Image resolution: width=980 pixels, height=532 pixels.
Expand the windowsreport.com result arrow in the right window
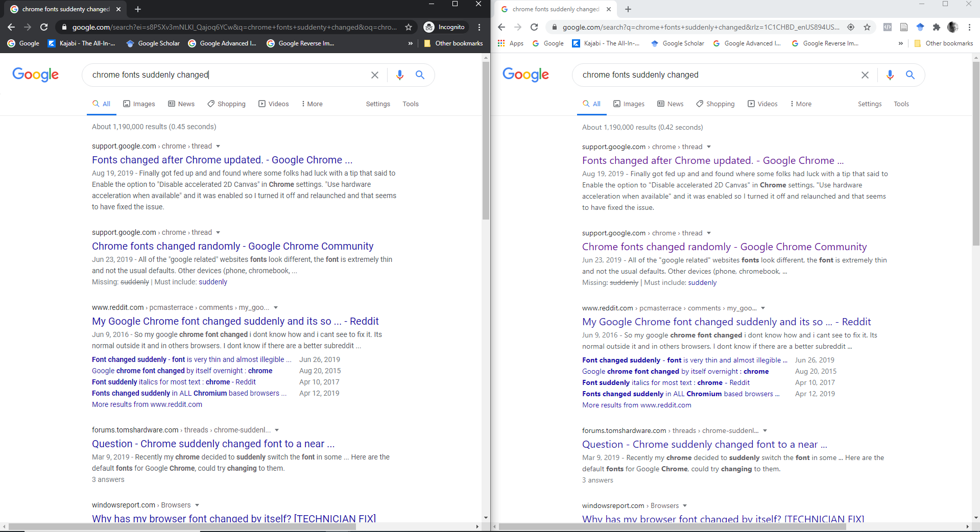[x=685, y=506]
